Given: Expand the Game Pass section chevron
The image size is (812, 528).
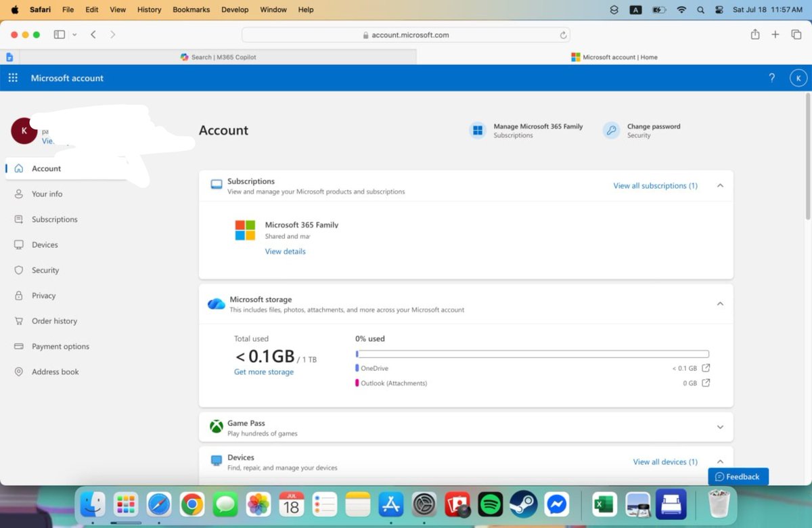Looking at the screenshot, I should pyautogui.click(x=720, y=427).
